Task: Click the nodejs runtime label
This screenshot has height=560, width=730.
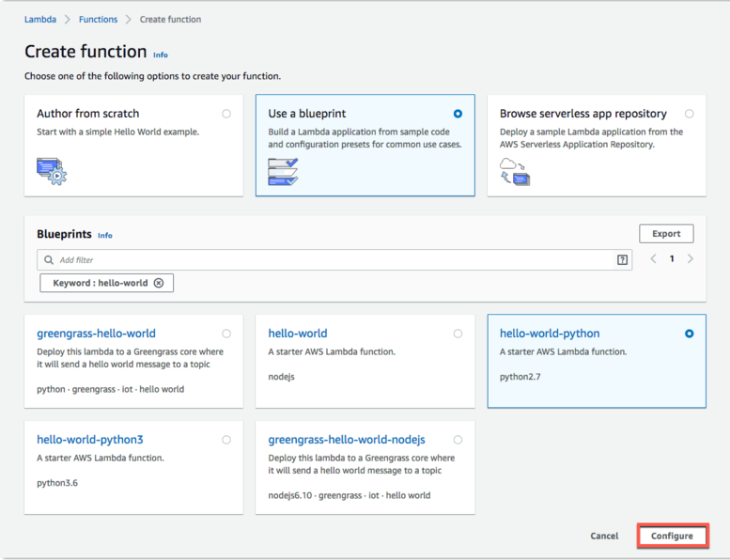Action: point(281,377)
